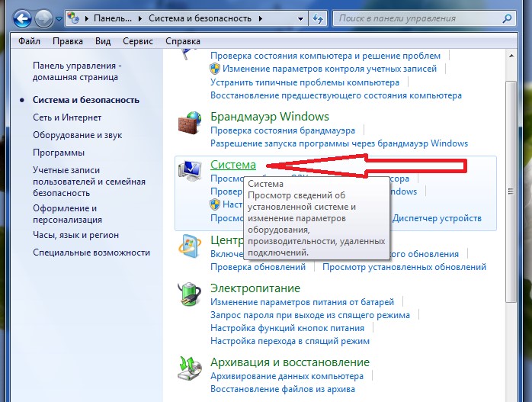Open the Сервис menu
This screenshot has width=532, height=402.
tap(138, 41)
